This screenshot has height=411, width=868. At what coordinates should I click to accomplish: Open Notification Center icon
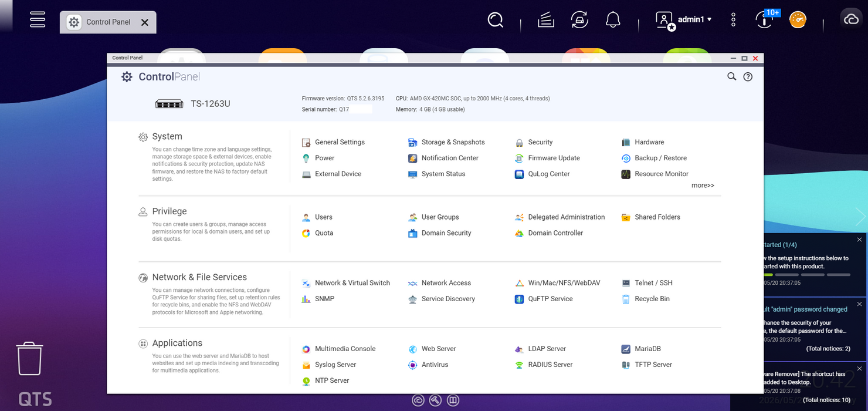[x=412, y=158]
